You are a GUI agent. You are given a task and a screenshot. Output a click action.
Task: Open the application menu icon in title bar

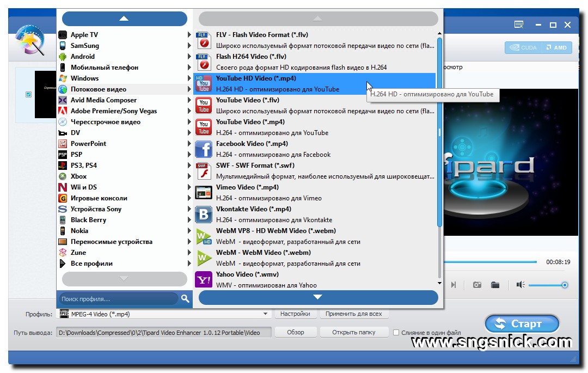(x=519, y=25)
